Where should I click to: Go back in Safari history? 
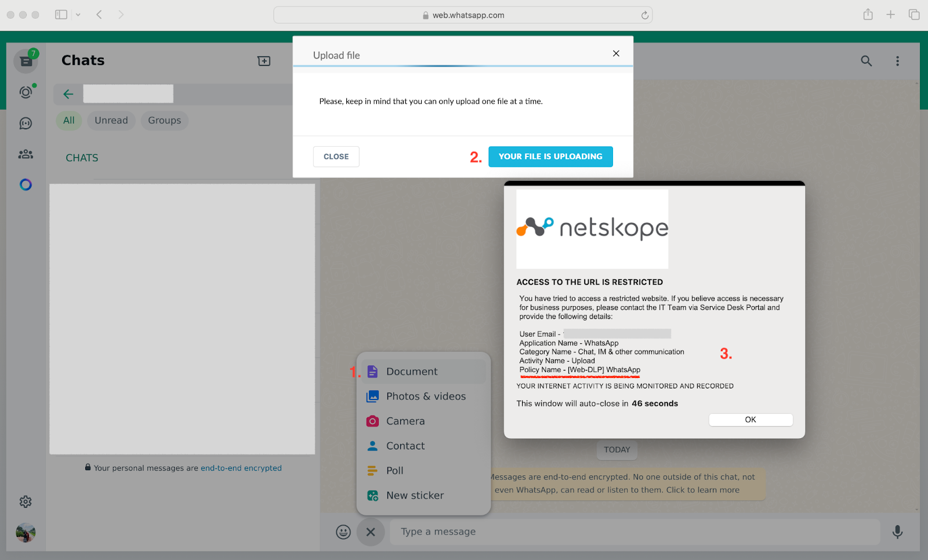tap(99, 14)
